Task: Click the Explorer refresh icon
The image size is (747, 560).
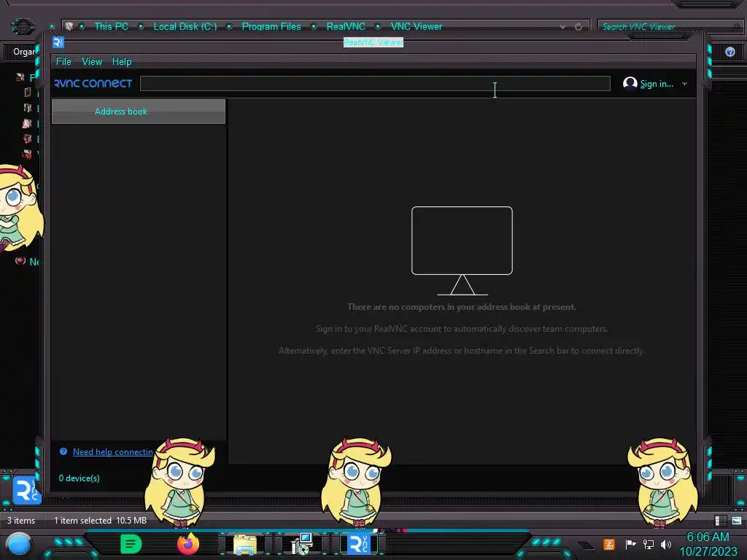Action: [578, 27]
